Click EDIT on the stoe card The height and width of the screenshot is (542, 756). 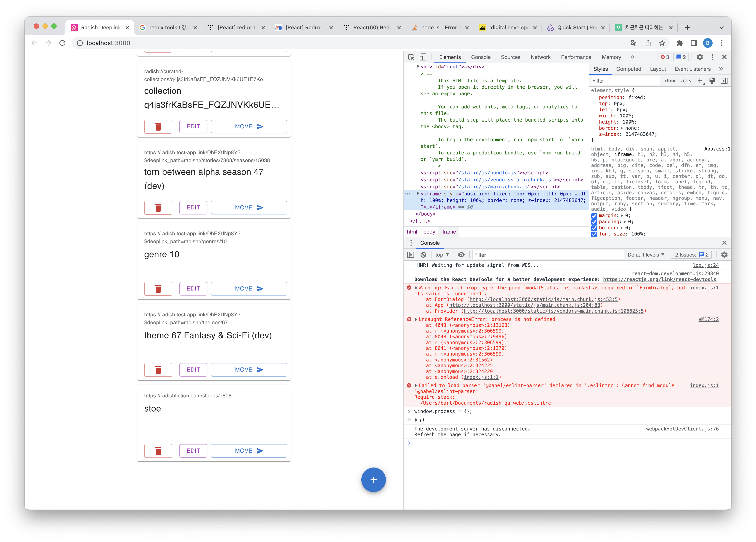(x=193, y=451)
